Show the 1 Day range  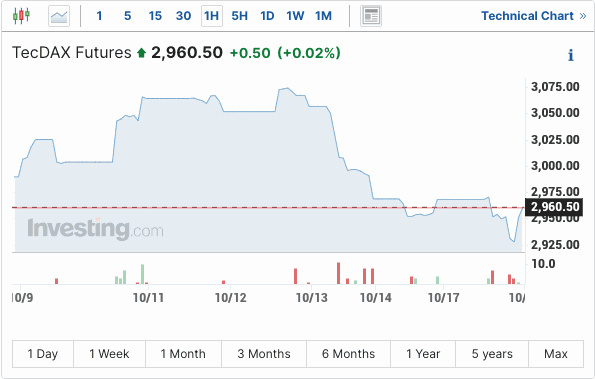pos(43,354)
